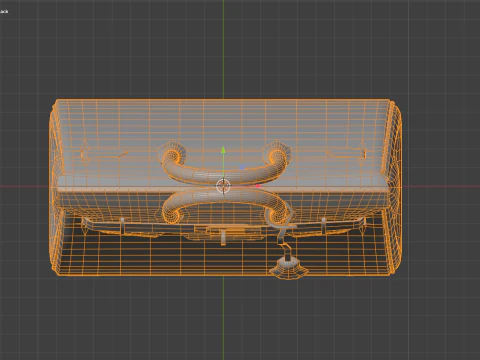The width and height of the screenshot is (480, 360).
Task: Grab the green Y-axis gizmo arrow
Action: tap(223, 151)
